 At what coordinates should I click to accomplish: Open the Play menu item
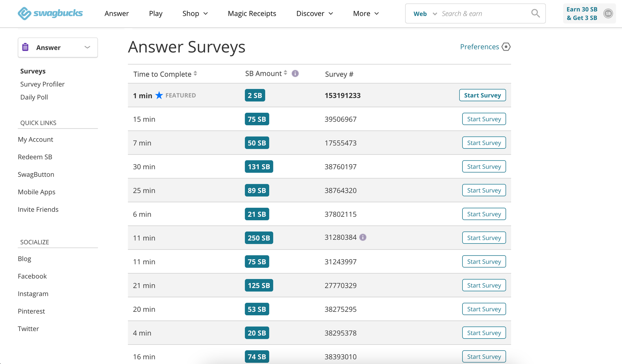155,13
